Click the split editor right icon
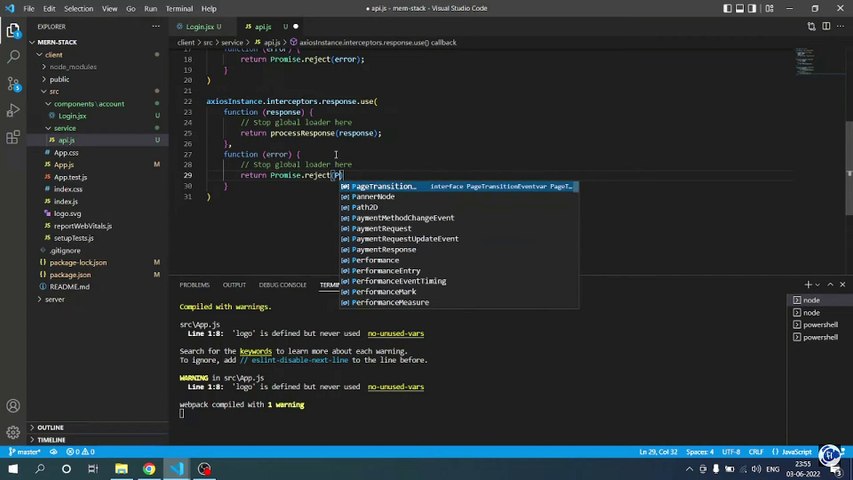This screenshot has width=853, height=480. coord(826,26)
